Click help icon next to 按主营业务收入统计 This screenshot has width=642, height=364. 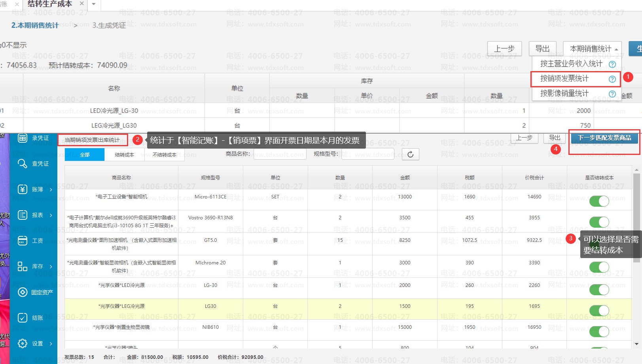612,64
